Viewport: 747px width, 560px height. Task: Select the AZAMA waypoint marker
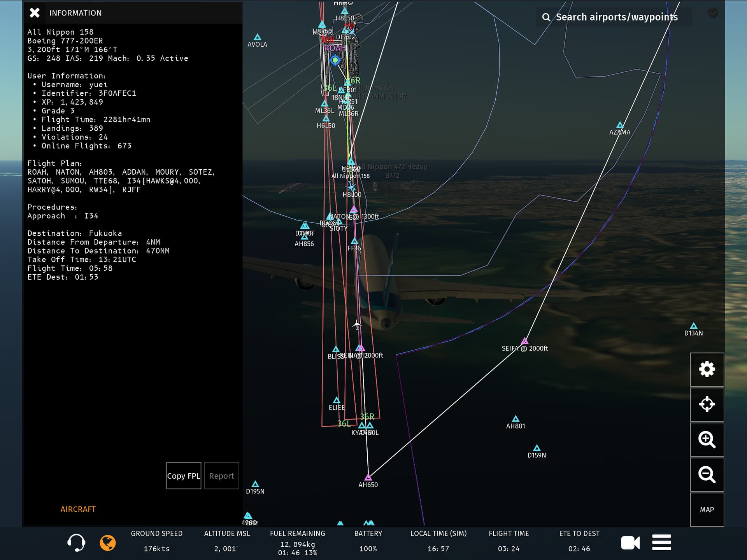click(620, 125)
